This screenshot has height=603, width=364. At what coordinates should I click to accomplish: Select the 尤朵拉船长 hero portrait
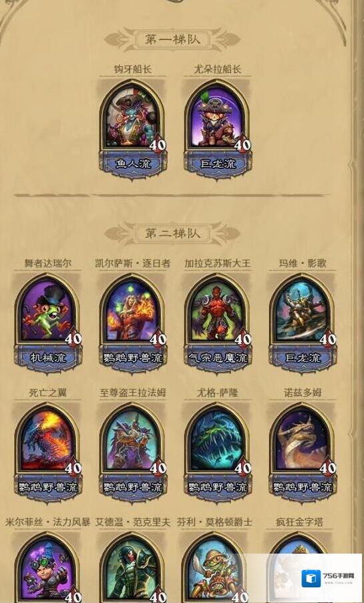click(218, 118)
